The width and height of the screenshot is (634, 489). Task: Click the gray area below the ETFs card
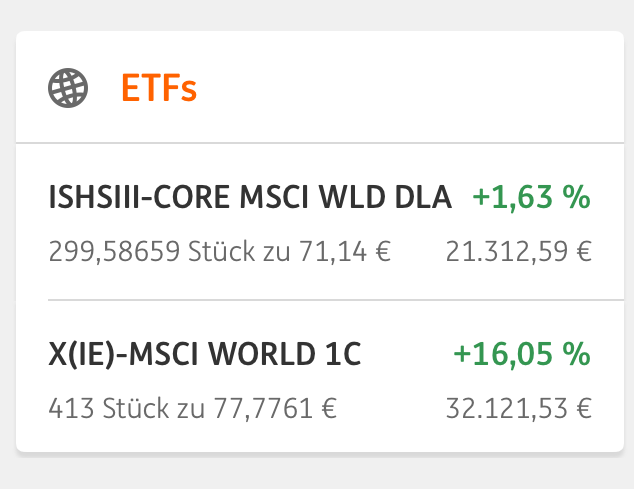click(320, 473)
